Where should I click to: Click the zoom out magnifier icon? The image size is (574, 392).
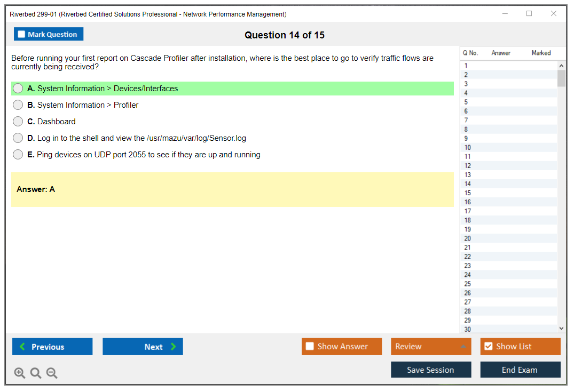tap(52, 373)
